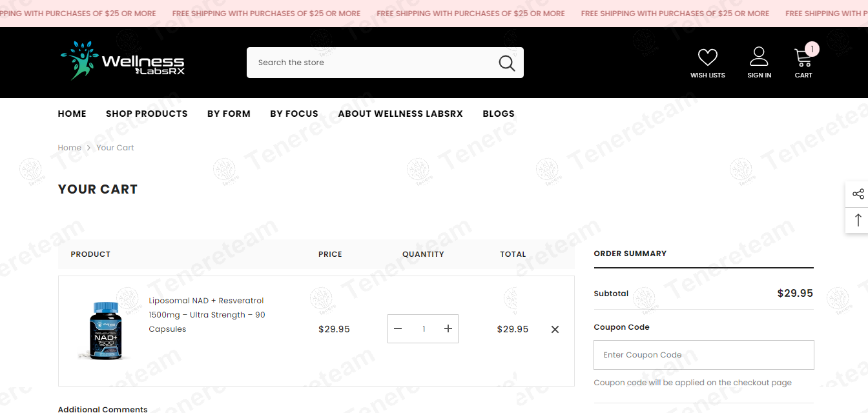
Task: Visit ABOUT WELLNESS LABSRX
Action: tap(400, 114)
